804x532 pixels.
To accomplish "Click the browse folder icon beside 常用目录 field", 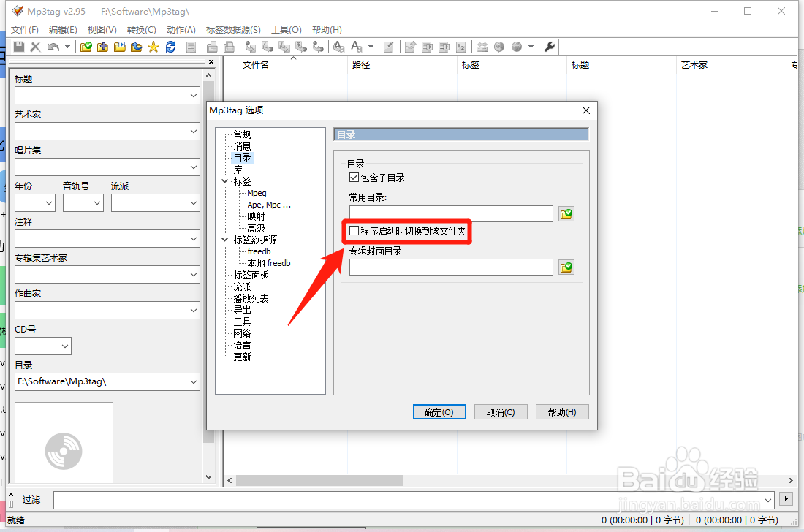I will (x=566, y=213).
